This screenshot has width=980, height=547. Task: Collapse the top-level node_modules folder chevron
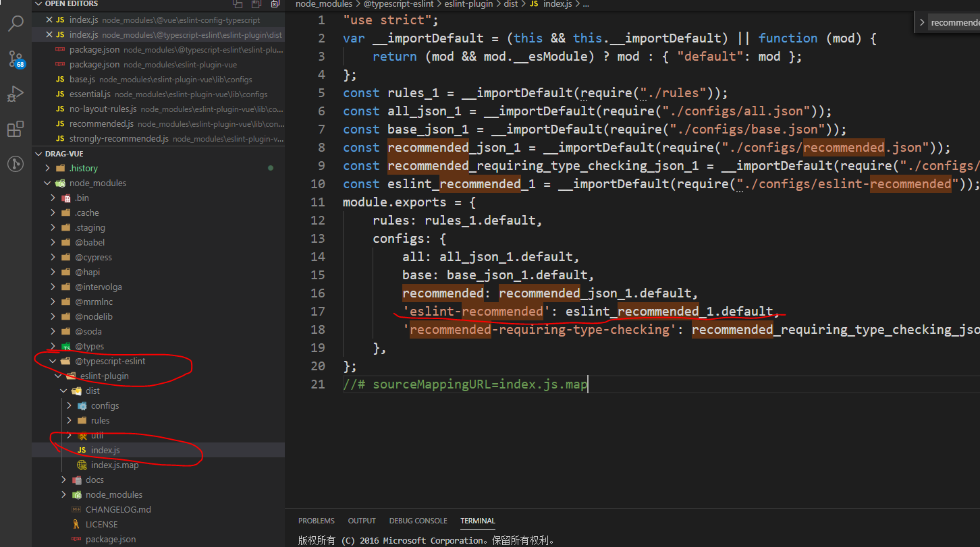pos(48,183)
